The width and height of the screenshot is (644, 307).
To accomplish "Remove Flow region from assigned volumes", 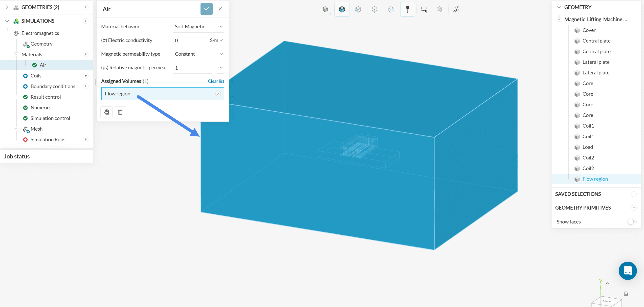I will tap(218, 94).
